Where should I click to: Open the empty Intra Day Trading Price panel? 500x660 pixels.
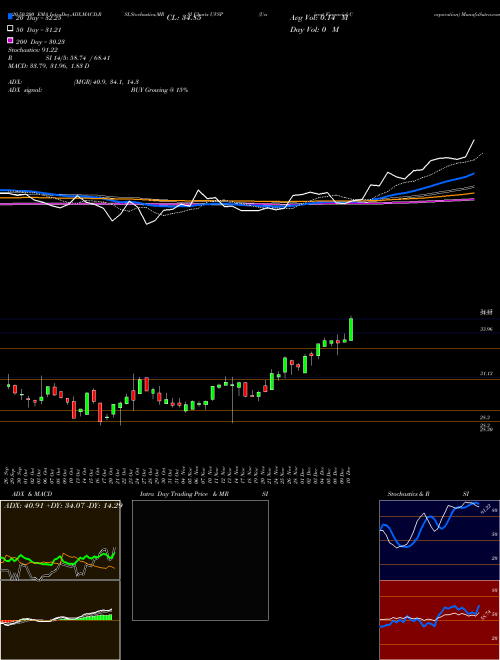click(200, 560)
